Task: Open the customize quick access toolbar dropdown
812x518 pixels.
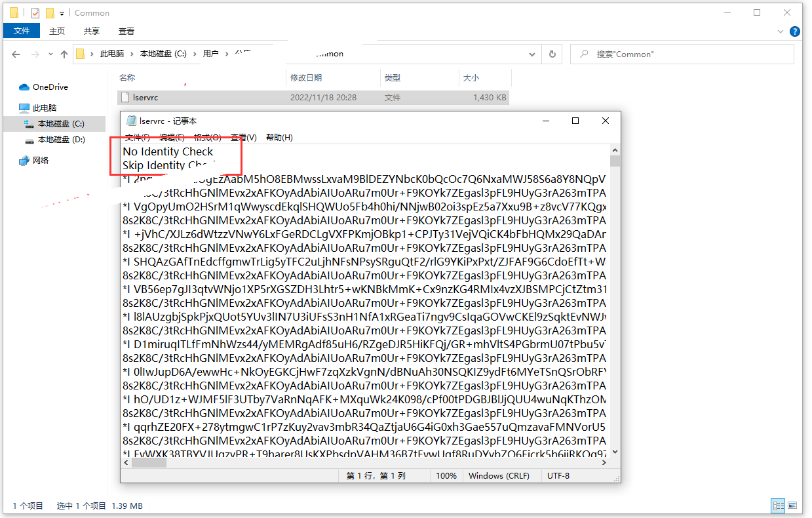Action: click(62, 13)
